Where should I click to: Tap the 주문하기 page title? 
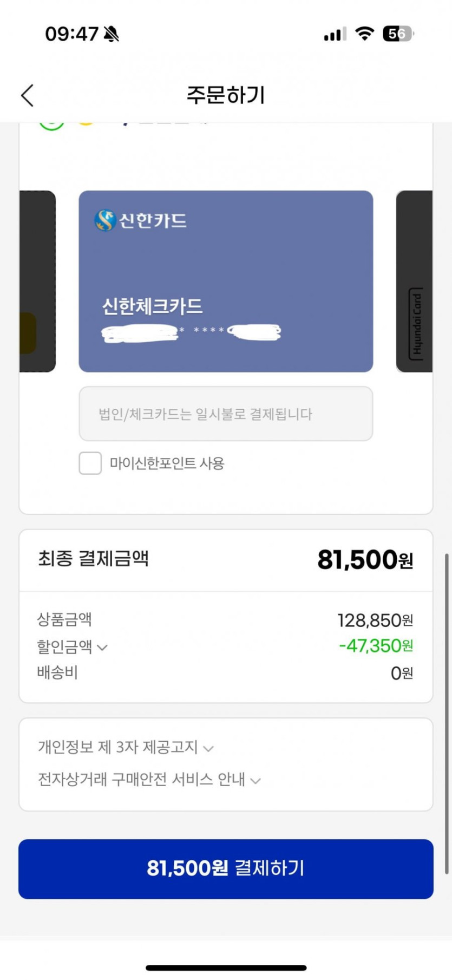click(x=226, y=95)
